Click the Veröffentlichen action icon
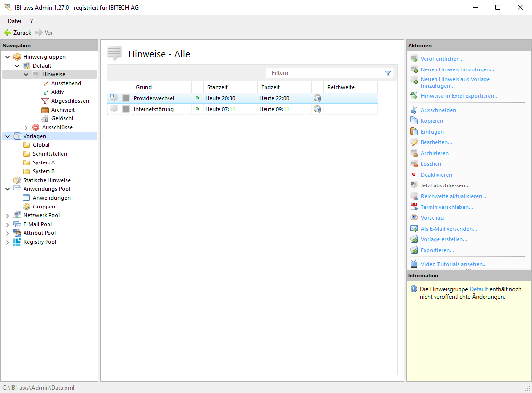Image resolution: width=532 pixels, height=393 pixels. [414, 59]
